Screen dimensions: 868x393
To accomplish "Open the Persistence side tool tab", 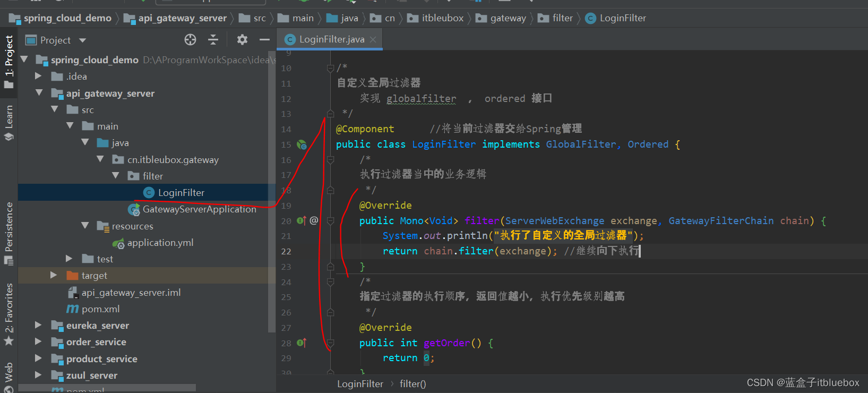I will (8, 233).
